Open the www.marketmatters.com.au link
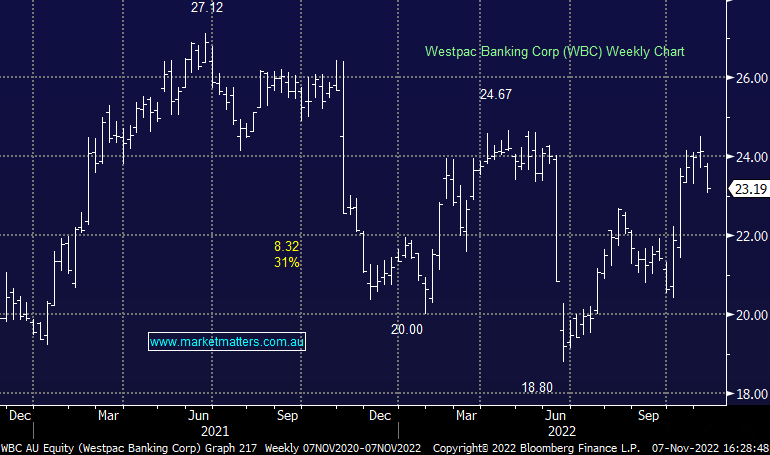The image size is (770, 455). (227, 342)
